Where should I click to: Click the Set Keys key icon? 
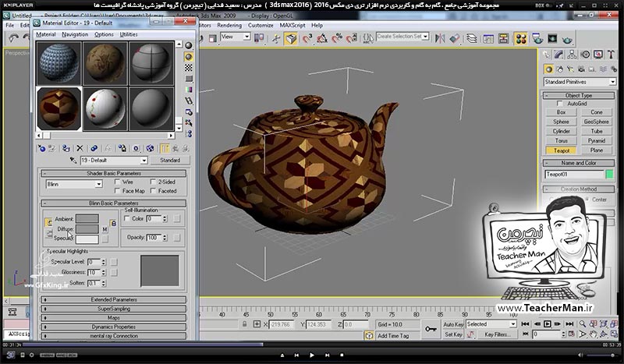coord(431,330)
